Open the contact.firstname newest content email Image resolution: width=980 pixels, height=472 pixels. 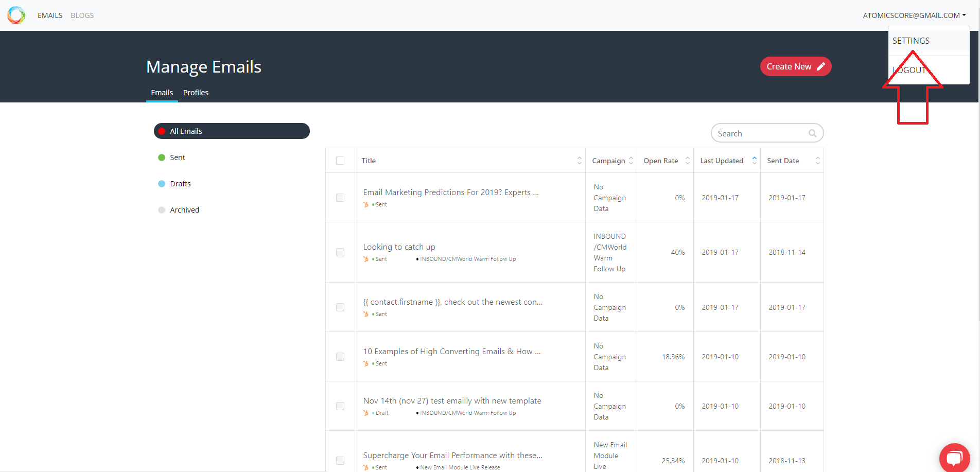click(x=453, y=302)
